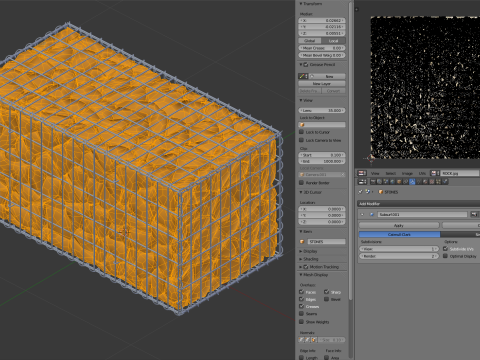Open the Object properties tab cube icon
This screenshot has width=480, height=360.
click(x=399, y=182)
